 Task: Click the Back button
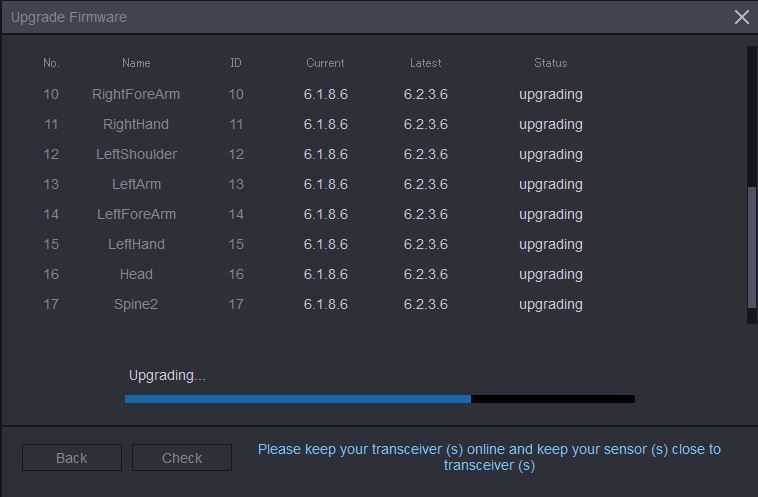point(72,457)
